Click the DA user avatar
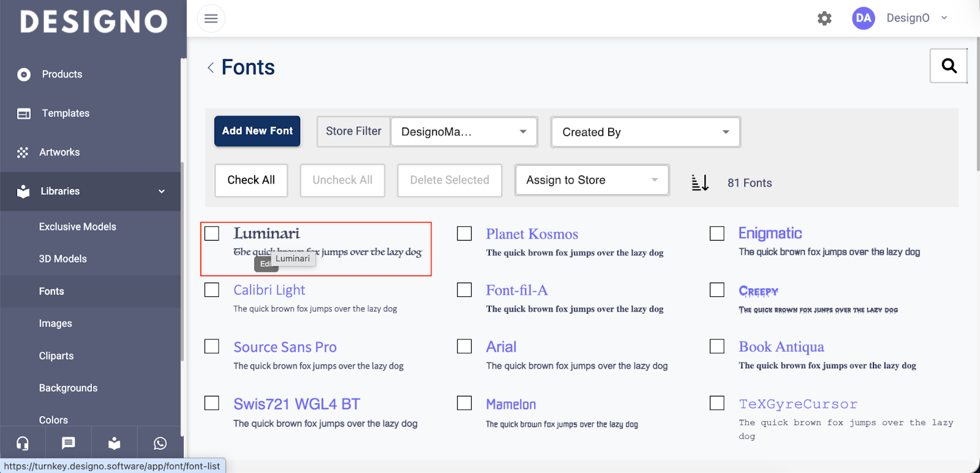This screenshot has width=980, height=473. [x=863, y=18]
